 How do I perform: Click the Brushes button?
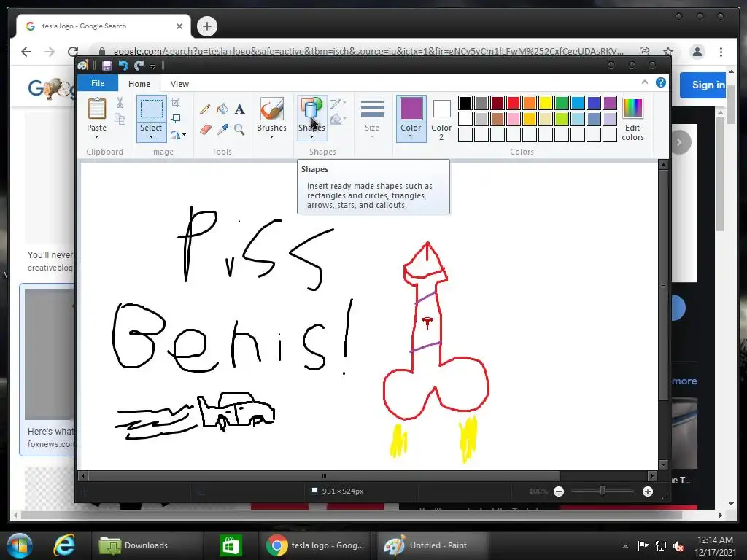[271, 117]
